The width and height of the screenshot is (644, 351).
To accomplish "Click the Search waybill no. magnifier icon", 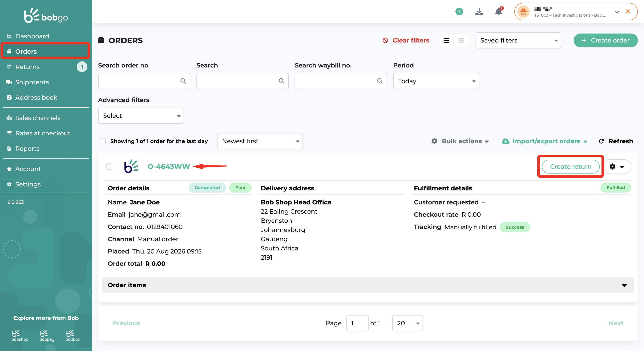I will 380,81.
